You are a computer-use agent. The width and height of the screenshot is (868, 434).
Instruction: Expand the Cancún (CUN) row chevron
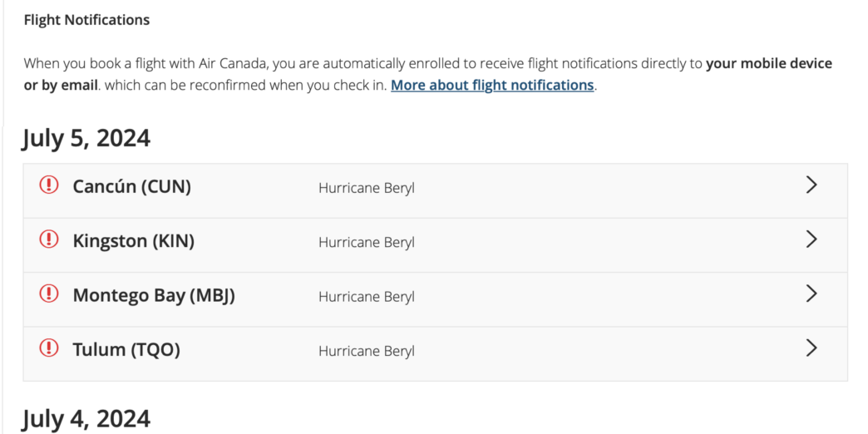(x=811, y=185)
